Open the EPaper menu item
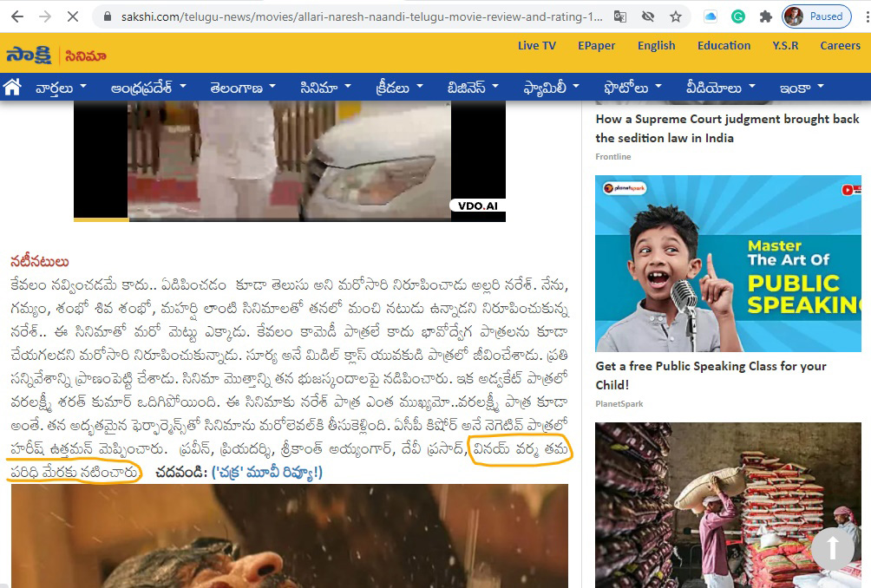Image resolution: width=871 pixels, height=588 pixels. click(x=596, y=46)
